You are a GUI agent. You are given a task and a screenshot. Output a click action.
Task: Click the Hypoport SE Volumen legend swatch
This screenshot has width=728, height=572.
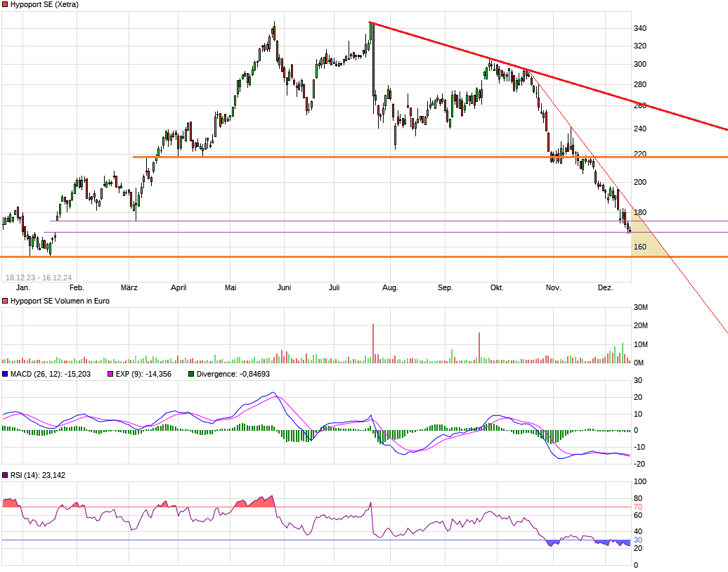(5, 301)
